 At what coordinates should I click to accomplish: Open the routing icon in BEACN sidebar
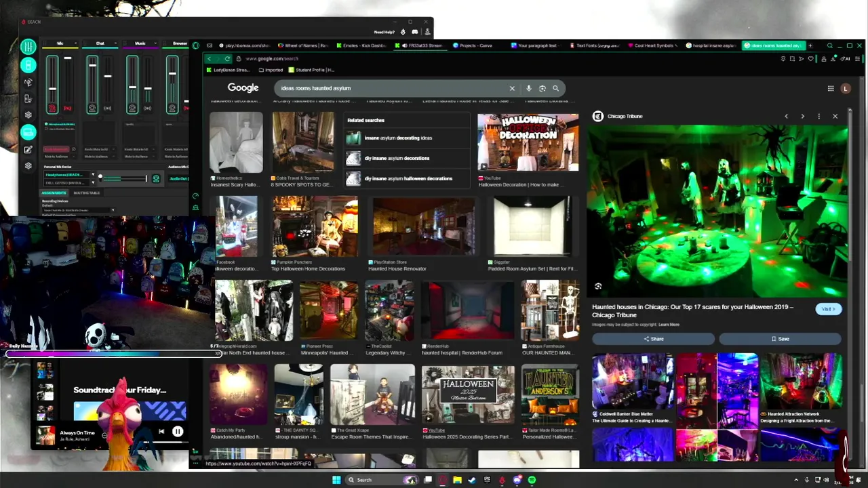point(28,82)
